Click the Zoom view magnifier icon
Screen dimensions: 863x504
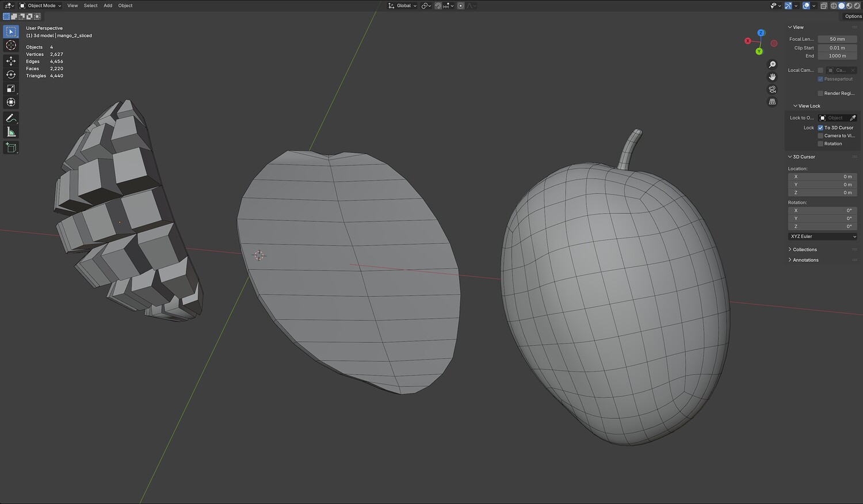tap(772, 64)
